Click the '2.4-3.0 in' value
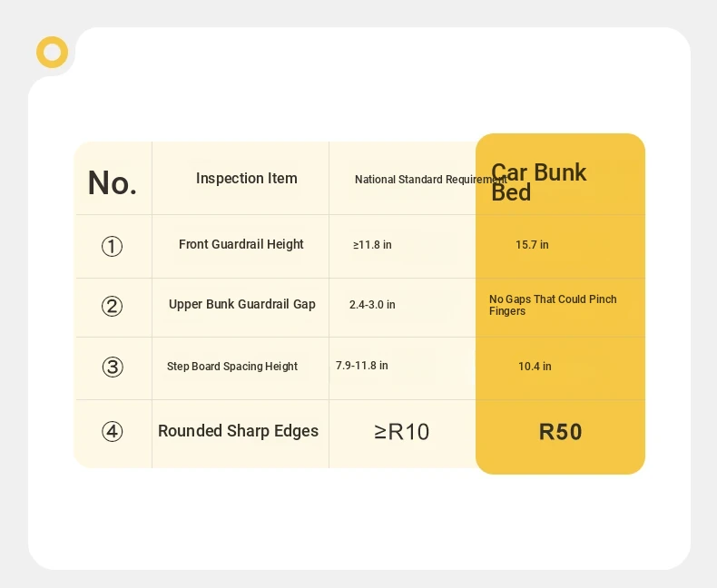This screenshot has width=717, height=588. click(372, 305)
